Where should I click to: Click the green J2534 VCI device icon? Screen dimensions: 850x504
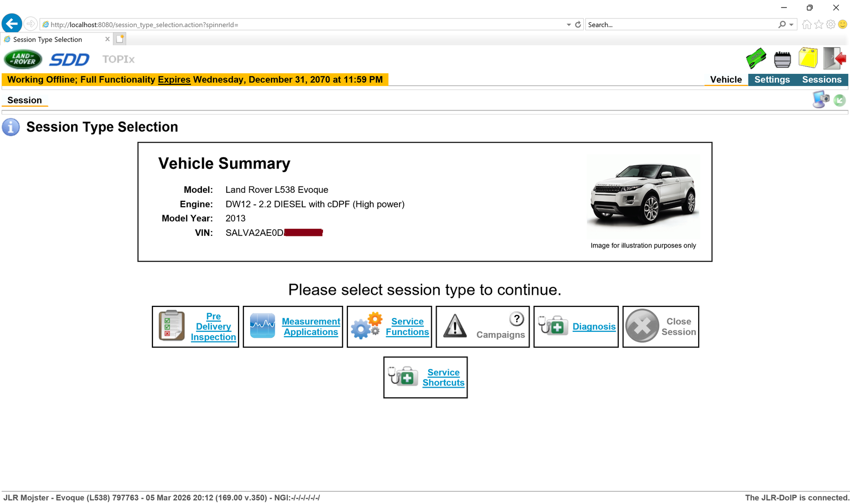click(x=755, y=59)
